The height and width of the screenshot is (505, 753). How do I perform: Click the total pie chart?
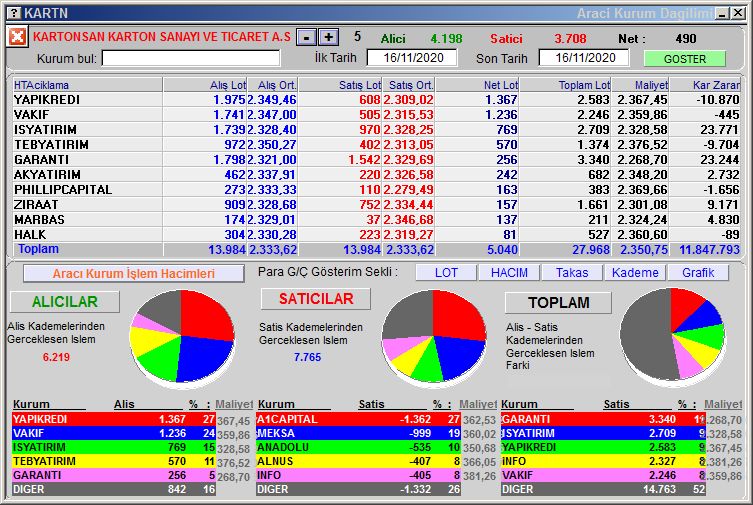click(672, 335)
